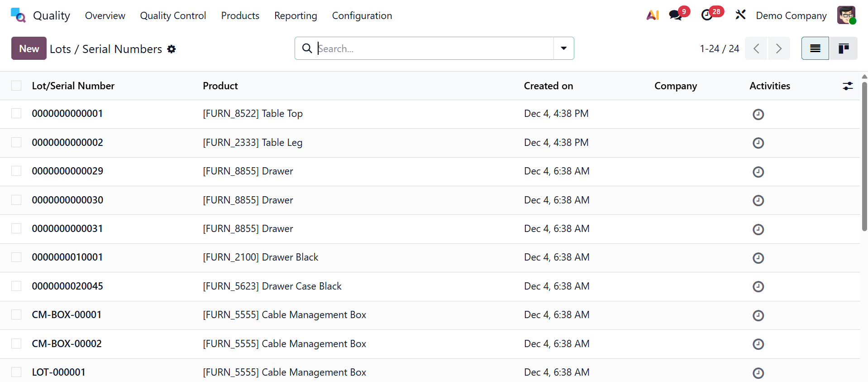Open the Configuration menu

click(x=362, y=15)
